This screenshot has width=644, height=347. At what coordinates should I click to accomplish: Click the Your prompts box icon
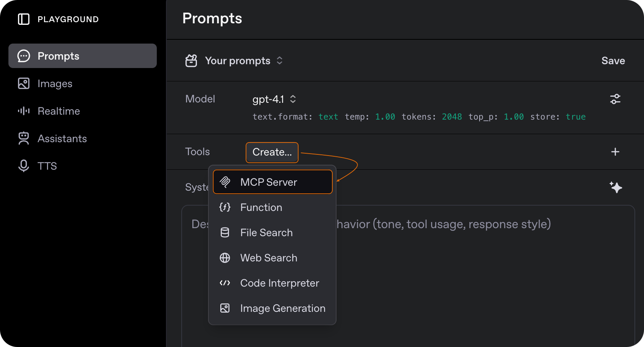[191, 61]
